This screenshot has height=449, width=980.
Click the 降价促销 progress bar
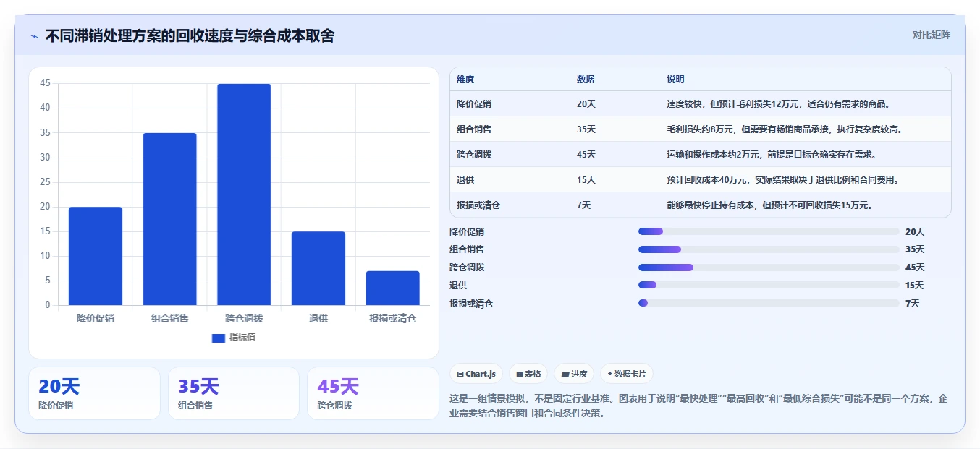click(x=769, y=231)
